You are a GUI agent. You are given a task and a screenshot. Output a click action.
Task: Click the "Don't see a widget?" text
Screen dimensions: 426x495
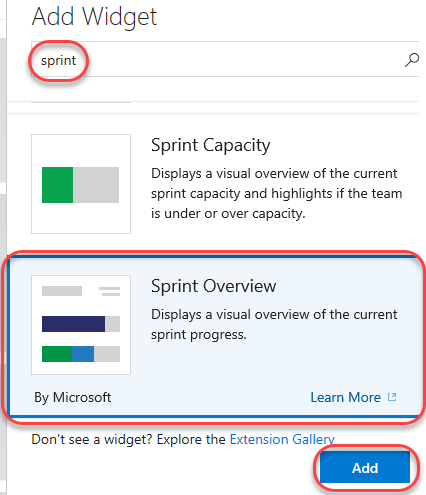point(92,439)
